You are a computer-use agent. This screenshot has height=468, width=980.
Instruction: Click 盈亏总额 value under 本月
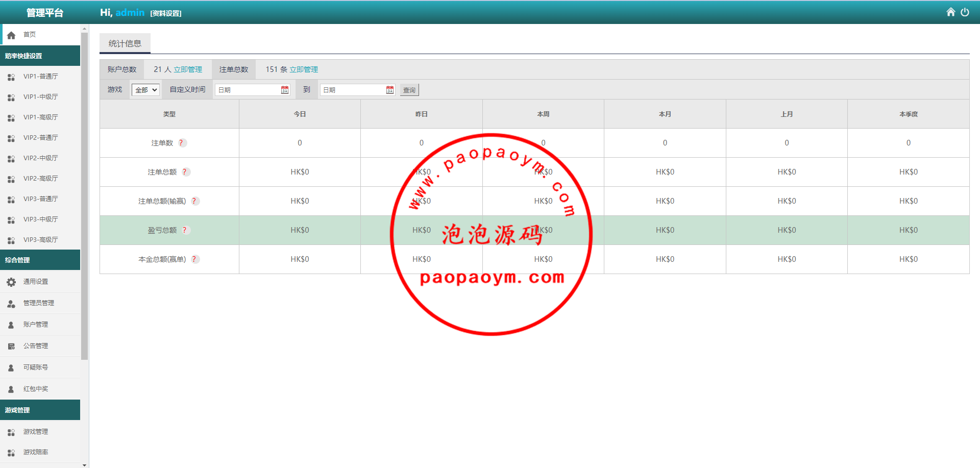point(665,230)
